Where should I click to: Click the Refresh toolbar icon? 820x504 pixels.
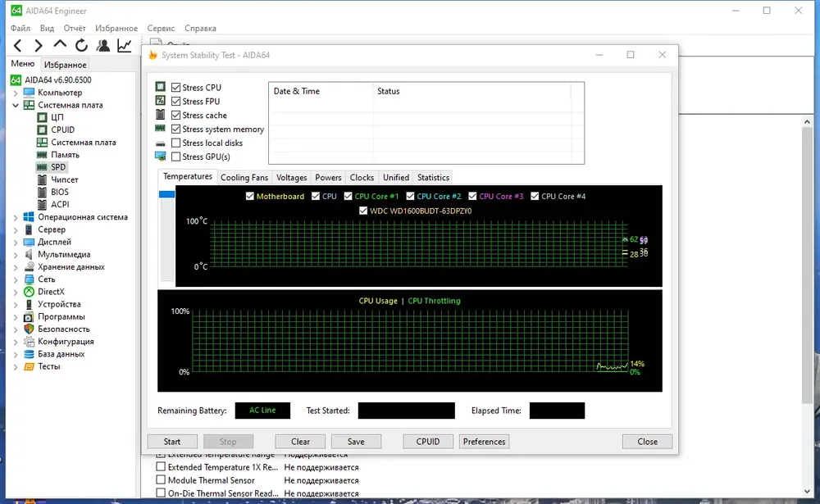[x=81, y=46]
